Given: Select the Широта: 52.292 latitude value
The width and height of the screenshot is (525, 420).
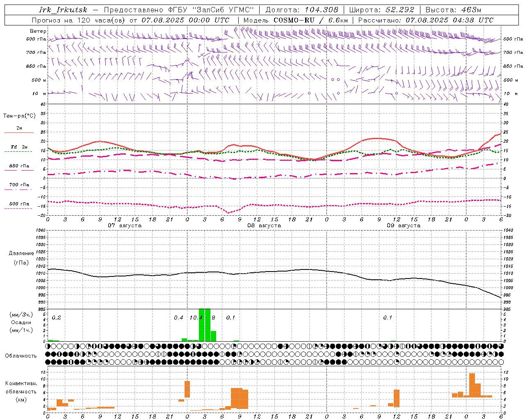Looking at the screenshot, I should [x=382, y=10].
